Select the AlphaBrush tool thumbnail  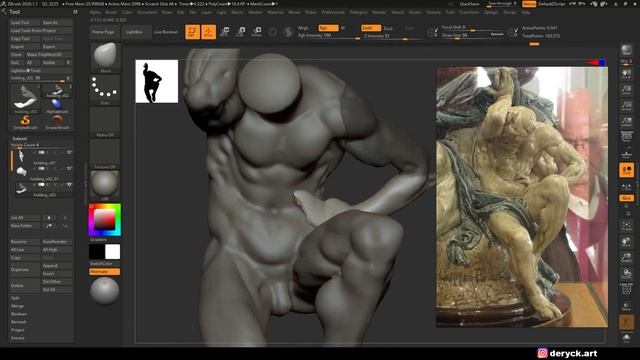pos(58,106)
